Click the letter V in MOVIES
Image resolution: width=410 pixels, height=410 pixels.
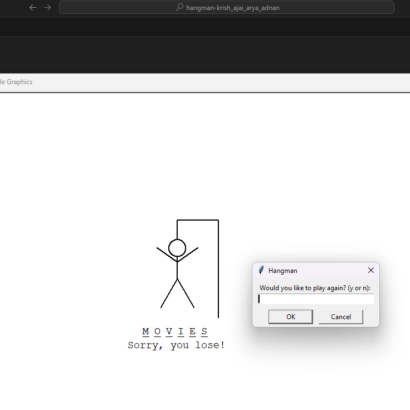tap(169, 331)
